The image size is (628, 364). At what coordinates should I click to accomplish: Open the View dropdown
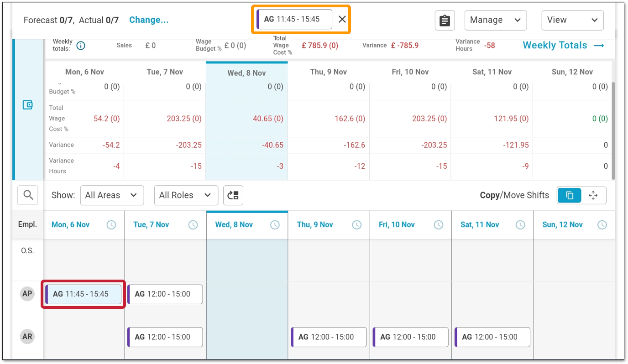point(572,20)
